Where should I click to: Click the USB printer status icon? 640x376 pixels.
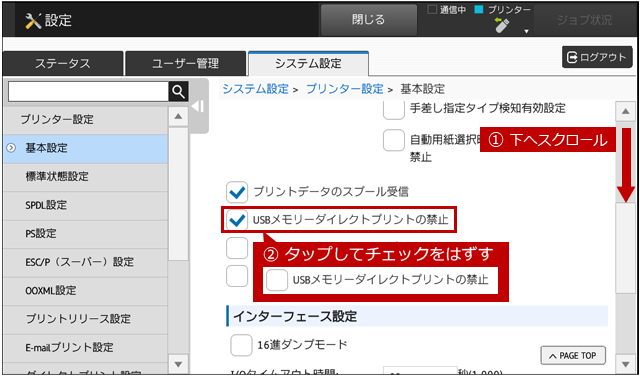coord(502,25)
